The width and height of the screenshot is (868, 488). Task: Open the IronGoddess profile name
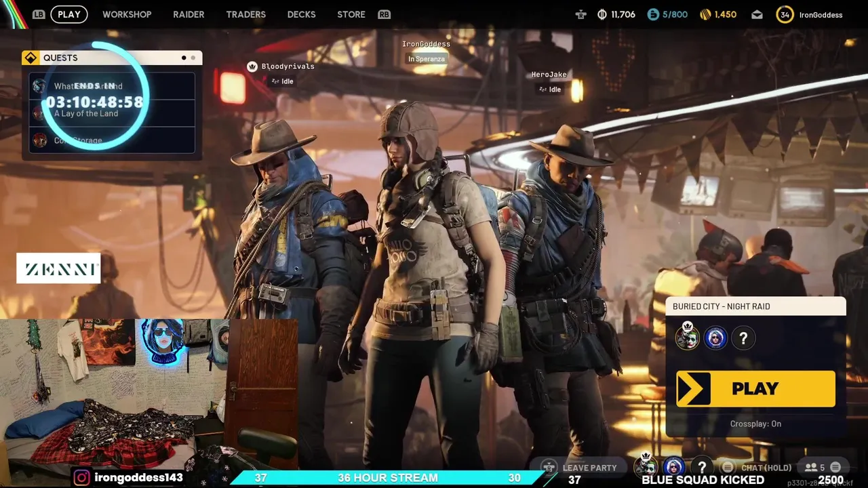821,15
